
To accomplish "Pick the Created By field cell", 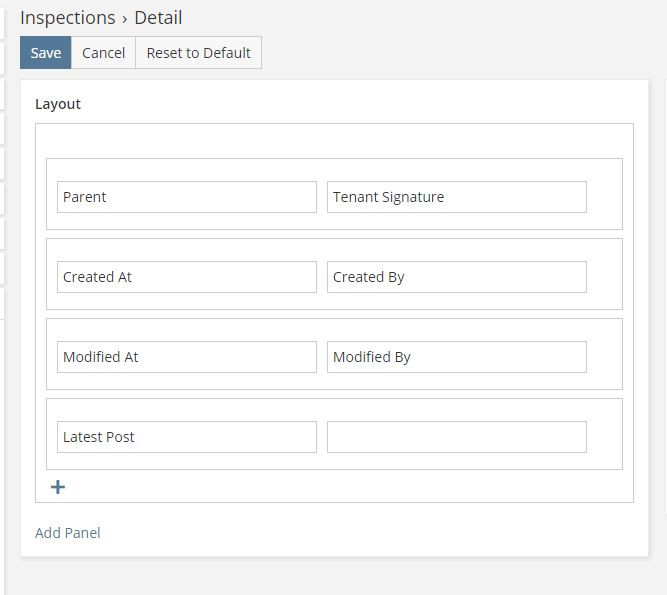I will (x=456, y=277).
